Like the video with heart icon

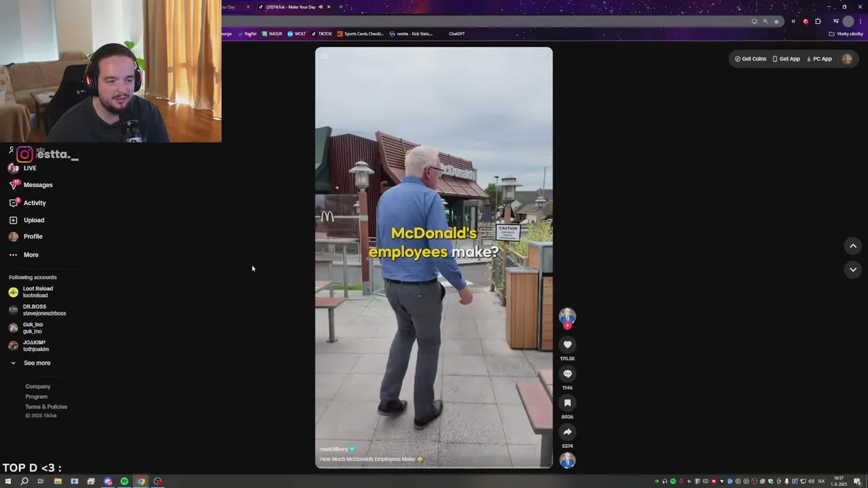point(568,344)
